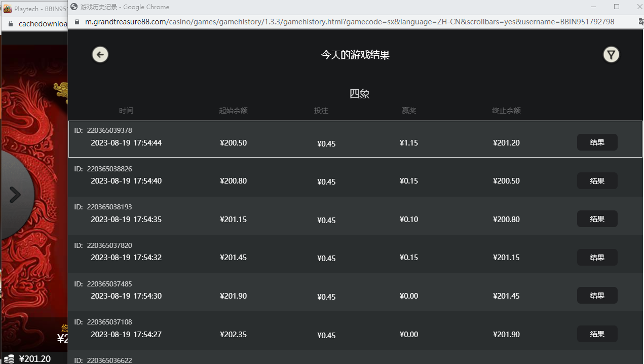Open result for game ID 220365038826
Viewport: 644px width, 364px height.
coord(597,181)
